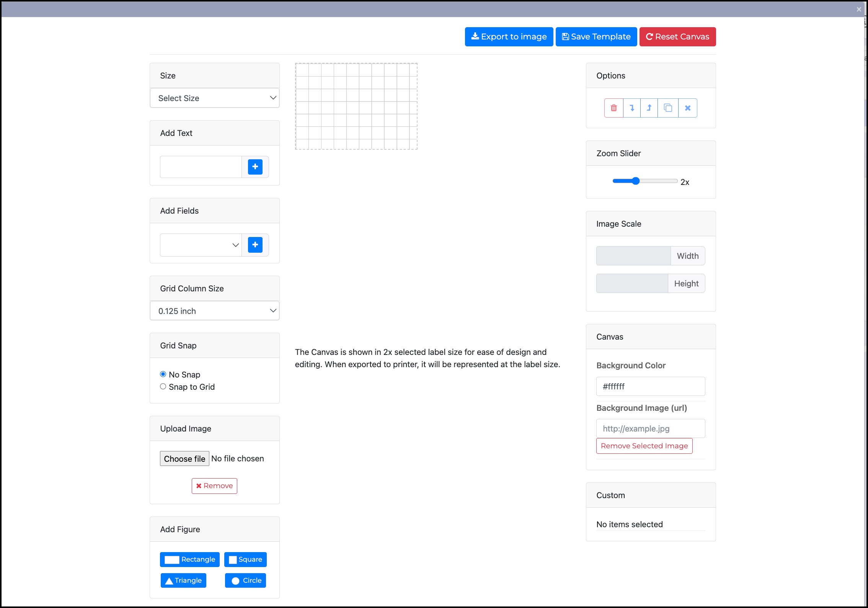Click the Save Template button
Viewport: 868px width, 608px height.
pyautogui.click(x=596, y=37)
